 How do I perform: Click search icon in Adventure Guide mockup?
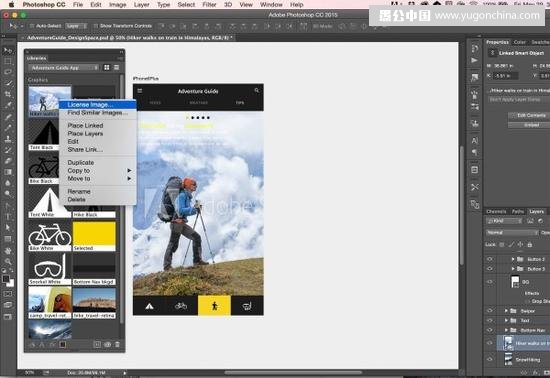point(257,90)
